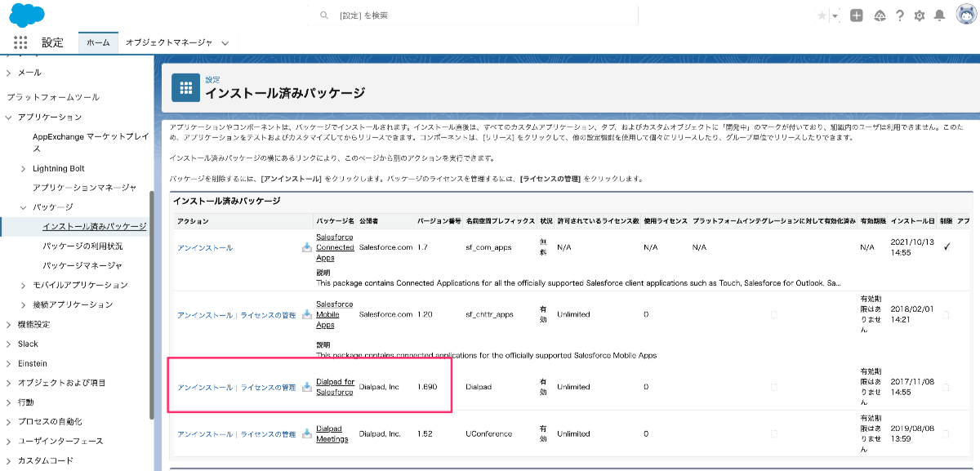Open the notifications bell

tap(939, 16)
